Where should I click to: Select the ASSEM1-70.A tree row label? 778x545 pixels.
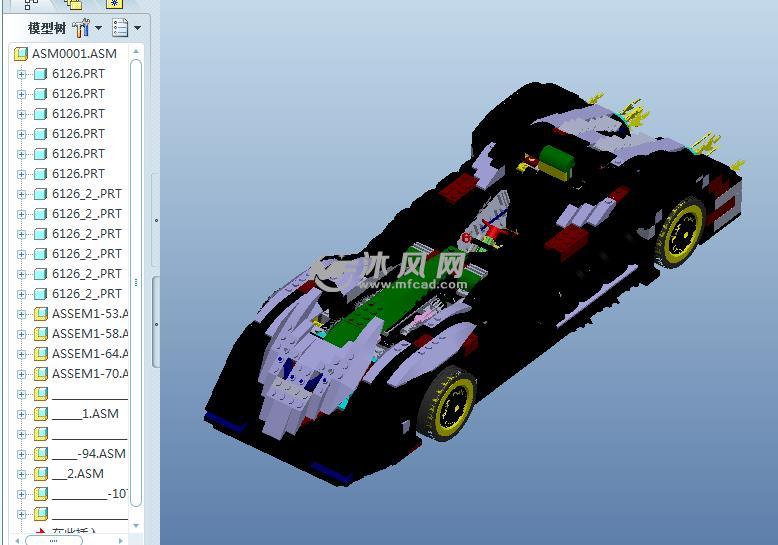(90, 374)
